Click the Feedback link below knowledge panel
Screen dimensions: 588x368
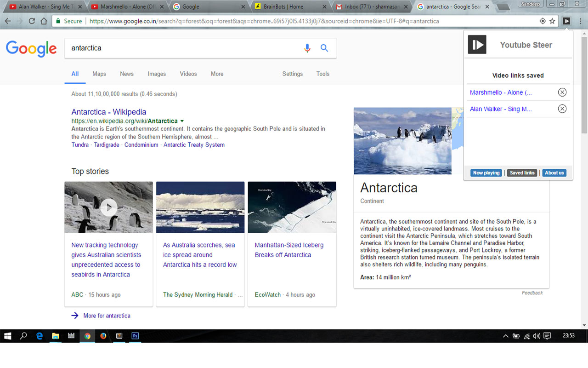[532, 293]
